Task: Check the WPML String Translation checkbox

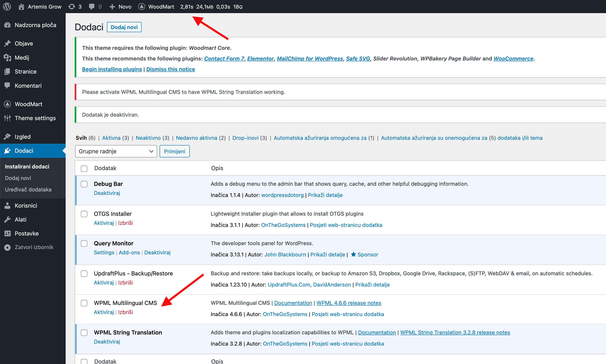Action: pyautogui.click(x=84, y=333)
